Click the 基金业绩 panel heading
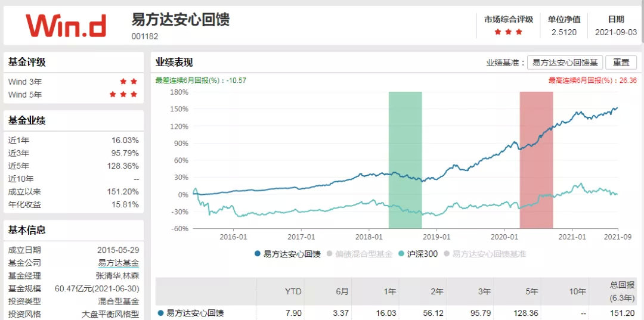Image resolution: width=644 pixels, height=320 pixels. coord(27,120)
